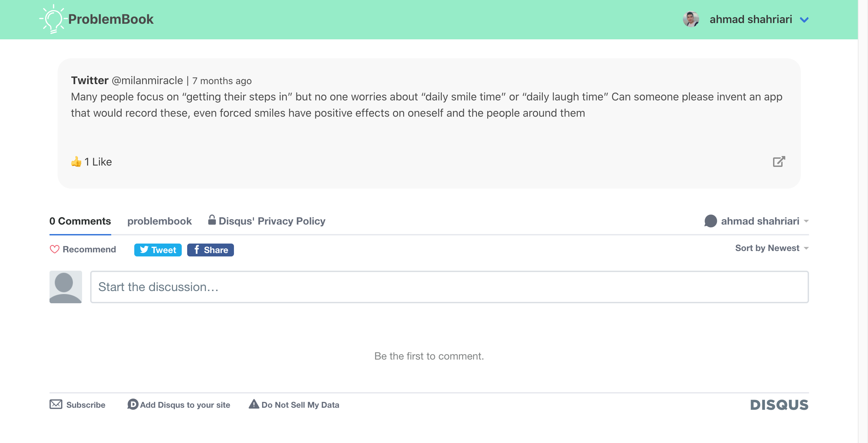The height and width of the screenshot is (443, 868).
Task: Click the user profile photo in header
Action: [691, 19]
